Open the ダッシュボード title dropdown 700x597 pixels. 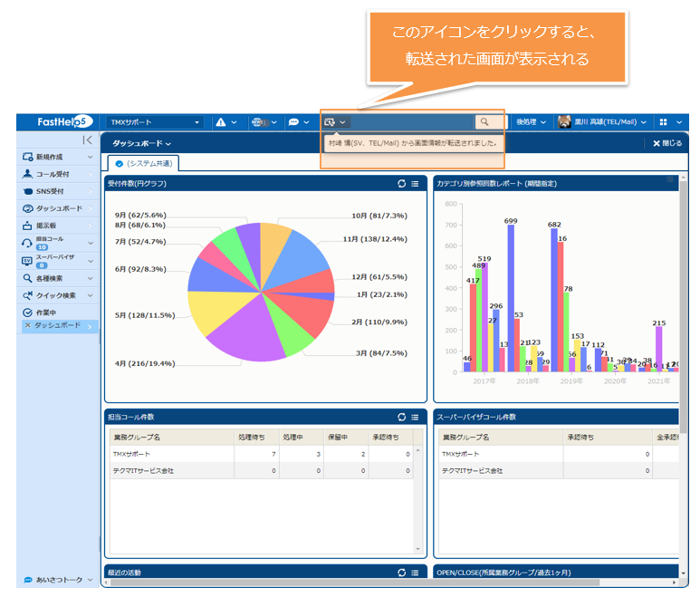pos(141,143)
